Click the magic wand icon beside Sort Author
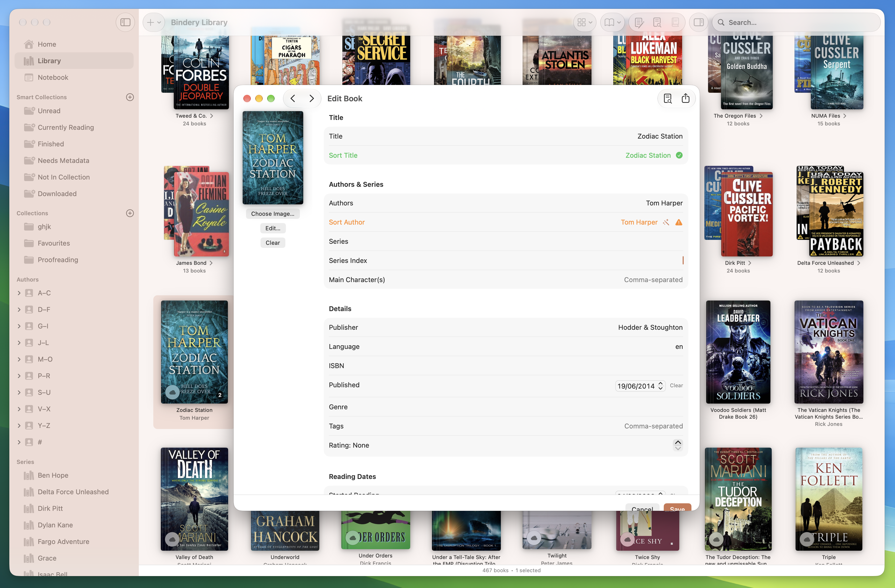895x588 pixels. (x=666, y=222)
